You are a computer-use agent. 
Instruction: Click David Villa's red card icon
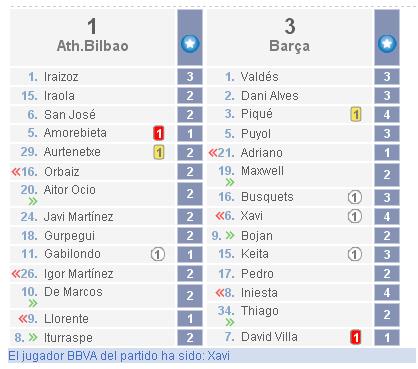[x=356, y=337]
